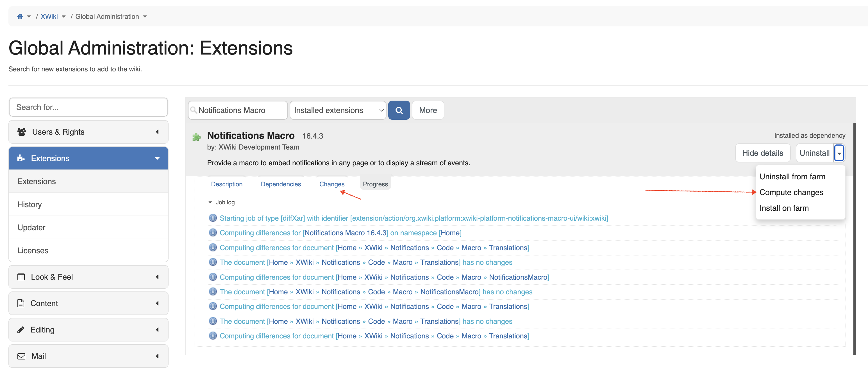Select Uninstall from farm menu entry
Viewport: 868px width, 371px height.
click(792, 177)
